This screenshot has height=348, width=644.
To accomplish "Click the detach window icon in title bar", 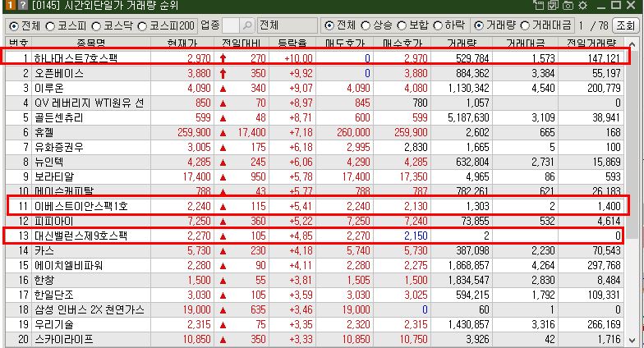I will point(539,5).
